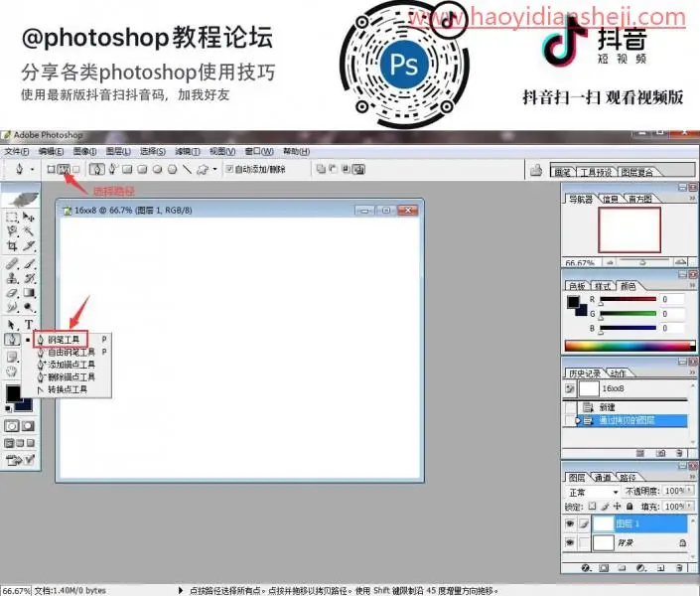
Task: Hide 背景 layer via eye icon
Action: tap(570, 542)
